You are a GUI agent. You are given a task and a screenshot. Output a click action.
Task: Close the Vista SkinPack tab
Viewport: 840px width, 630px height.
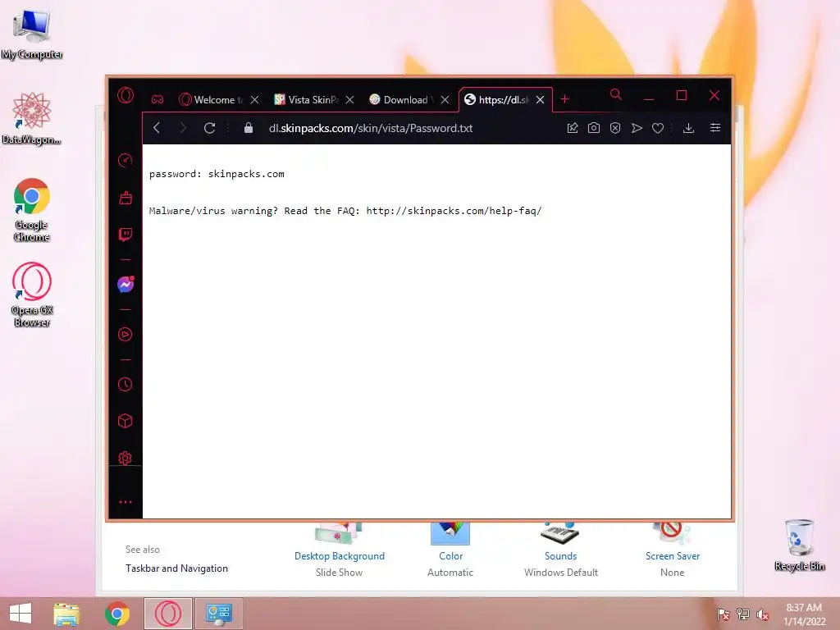[x=349, y=99]
